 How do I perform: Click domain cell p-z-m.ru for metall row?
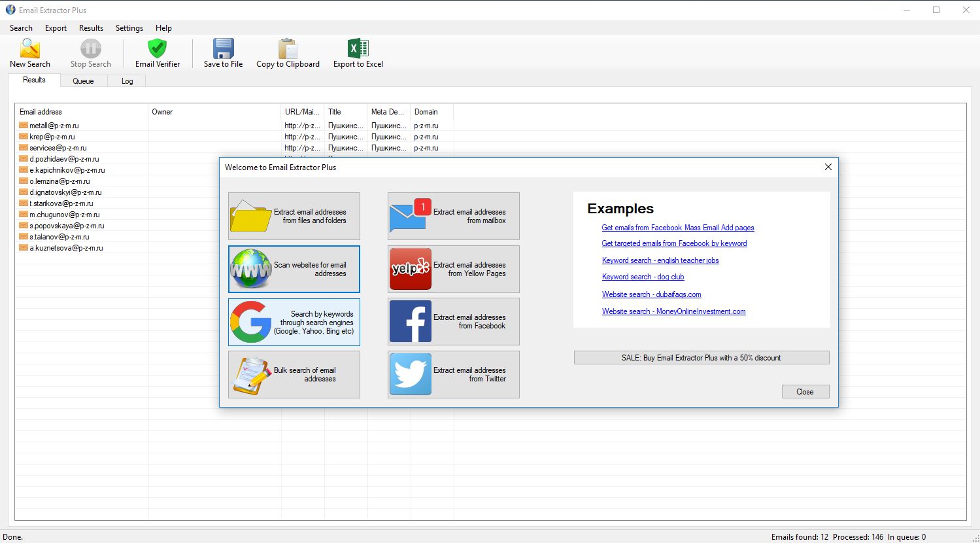426,126
